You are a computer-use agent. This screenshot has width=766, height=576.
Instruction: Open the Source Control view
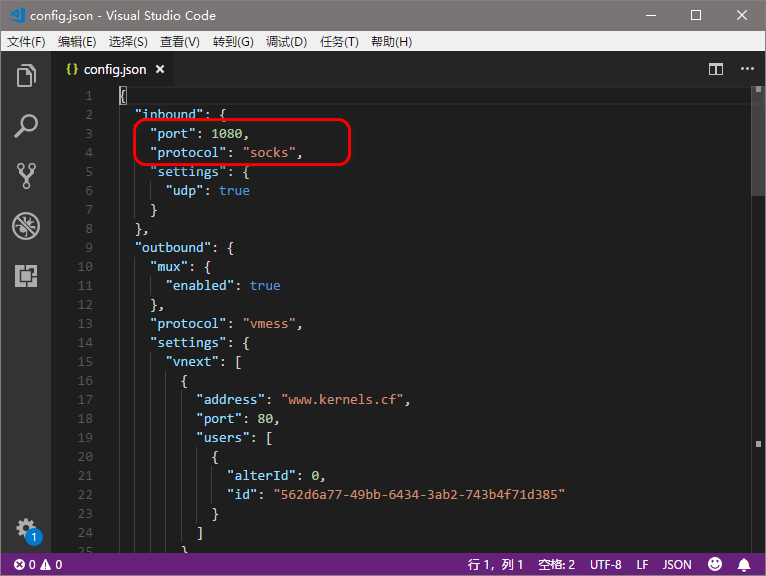click(26, 176)
